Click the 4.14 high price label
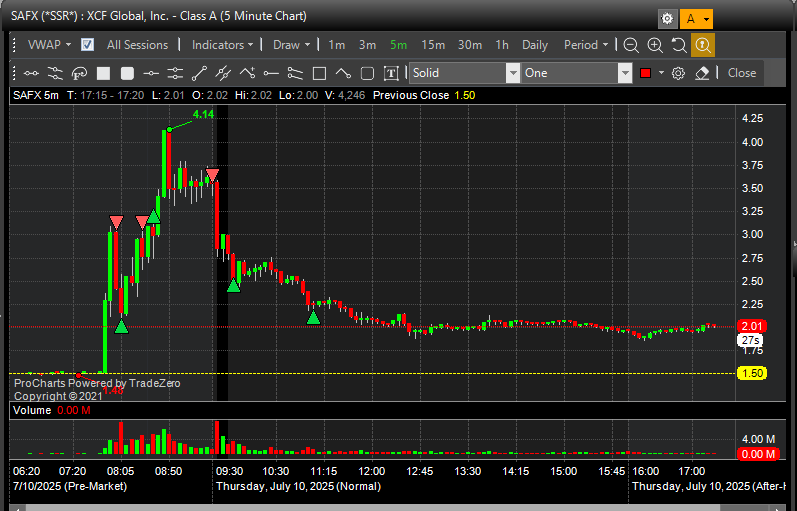 click(x=203, y=114)
